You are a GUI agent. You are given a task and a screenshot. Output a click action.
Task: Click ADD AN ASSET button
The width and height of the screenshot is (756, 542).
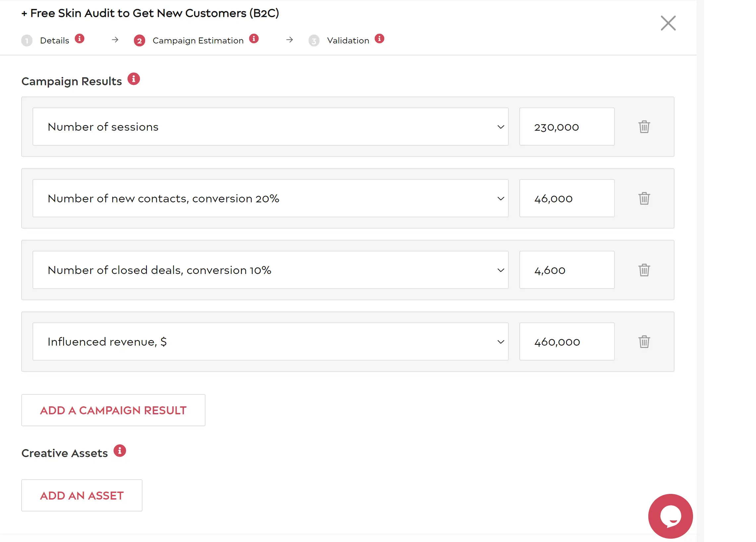pyautogui.click(x=82, y=495)
